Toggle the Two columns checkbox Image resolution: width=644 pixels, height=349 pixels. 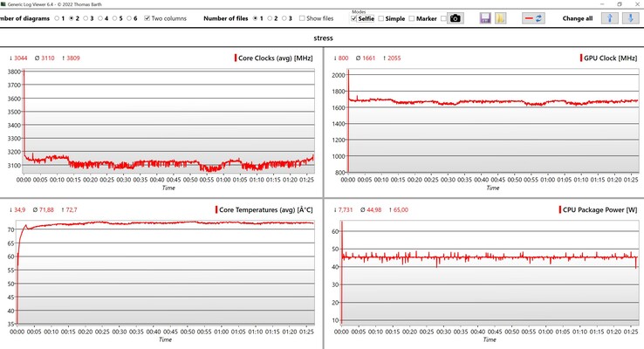[147, 18]
